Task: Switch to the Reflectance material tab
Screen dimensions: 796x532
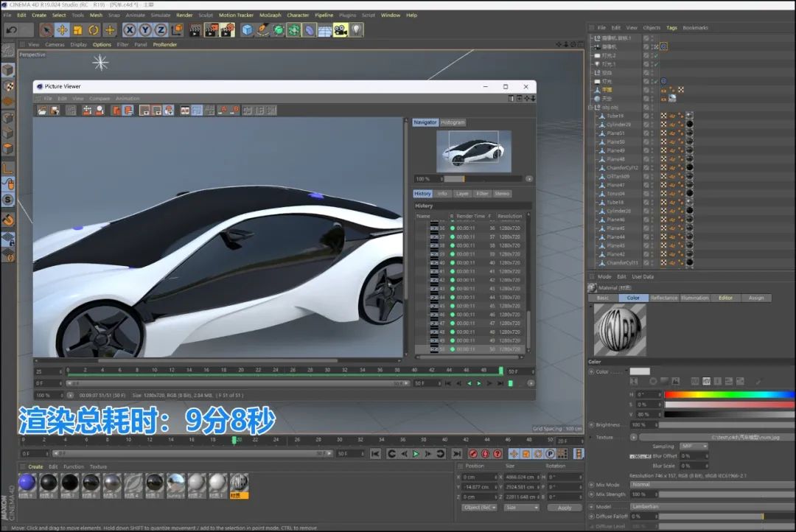Action: (x=663, y=298)
